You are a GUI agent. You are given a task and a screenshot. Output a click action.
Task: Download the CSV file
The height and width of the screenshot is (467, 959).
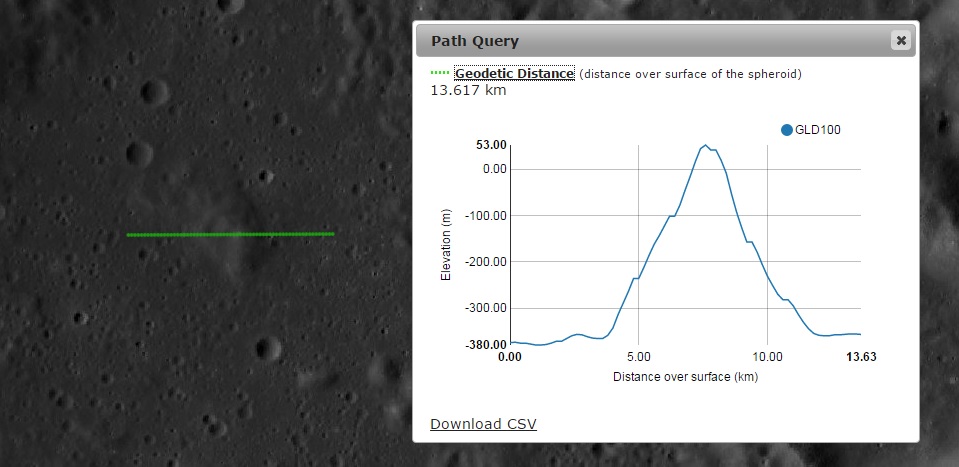(x=483, y=424)
